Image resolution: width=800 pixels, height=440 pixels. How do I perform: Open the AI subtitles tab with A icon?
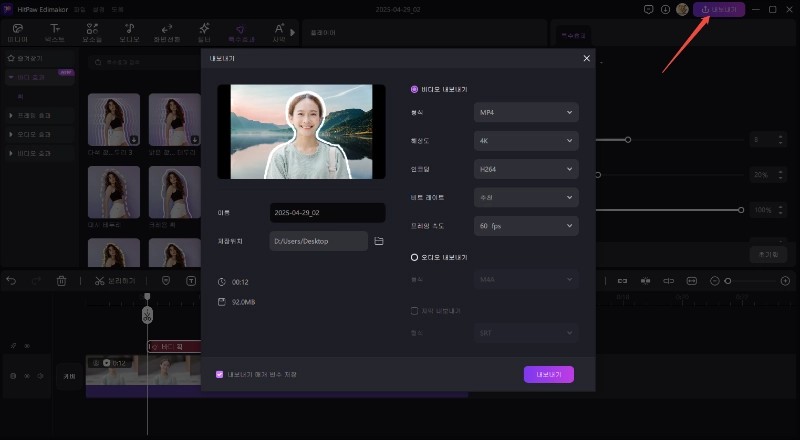pos(279,33)
